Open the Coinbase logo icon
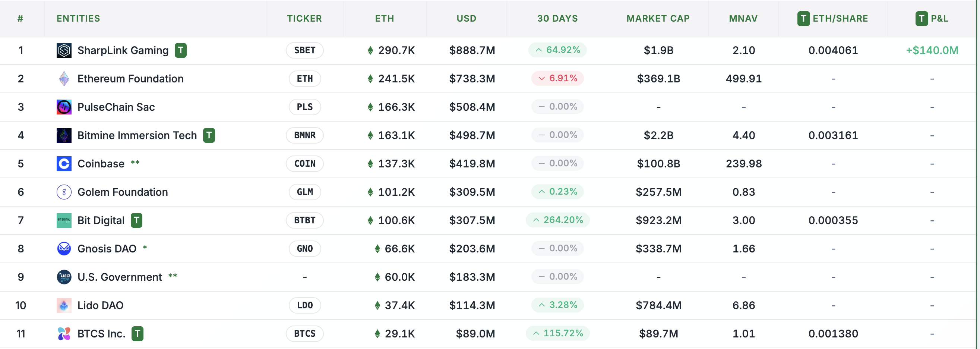 (64, 164)
